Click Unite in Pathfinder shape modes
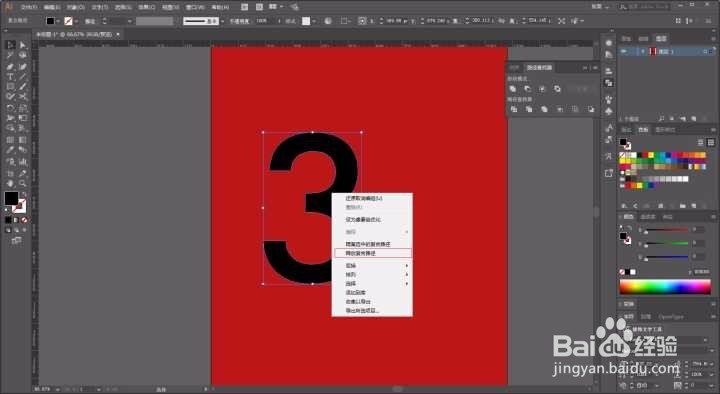720x394 pixels. (513, 89)
